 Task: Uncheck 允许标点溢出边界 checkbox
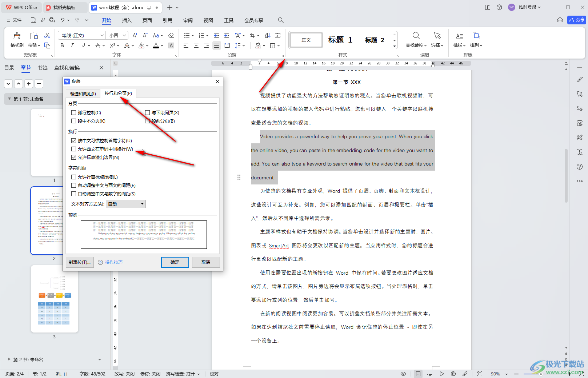[x=74, y=158]
